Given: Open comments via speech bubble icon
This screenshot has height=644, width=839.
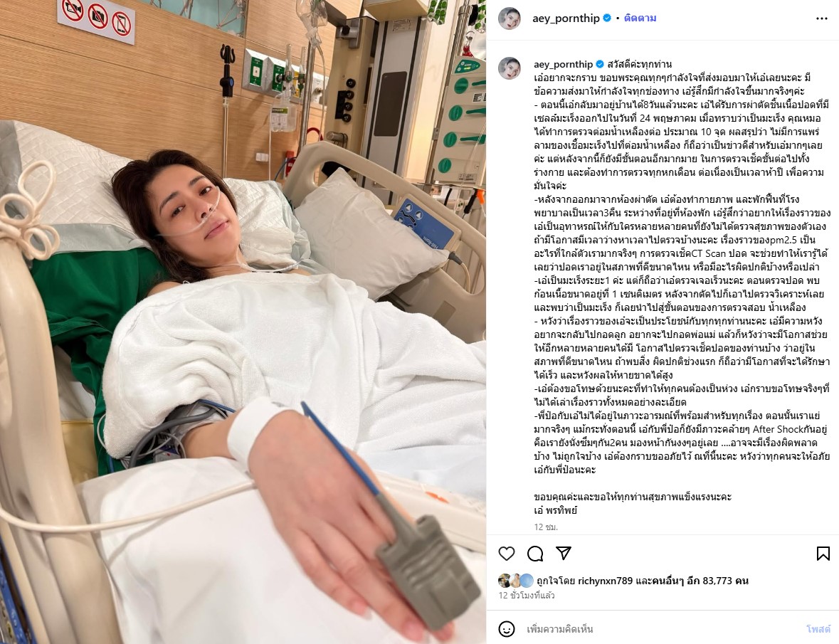Looking at the screenshot, I should pos(535,554).
